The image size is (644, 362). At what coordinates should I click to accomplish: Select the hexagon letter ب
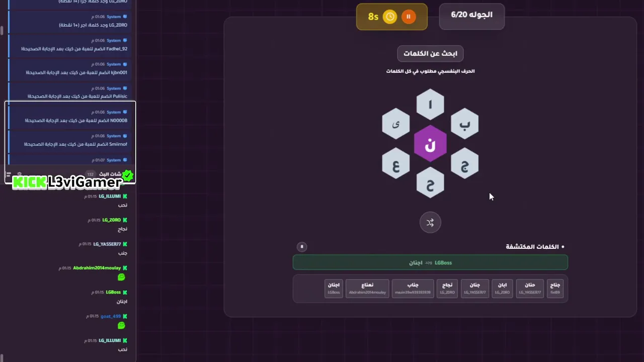[464, 124]
